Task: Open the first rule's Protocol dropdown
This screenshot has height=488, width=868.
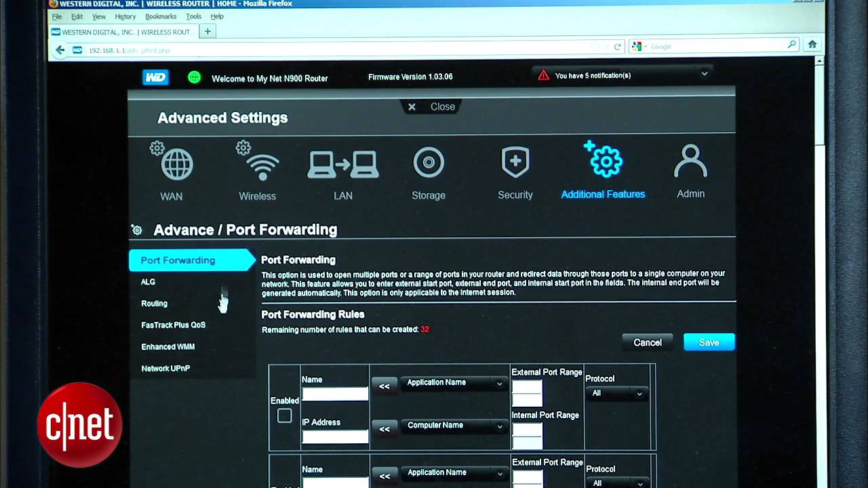Action: coord(616,393)
